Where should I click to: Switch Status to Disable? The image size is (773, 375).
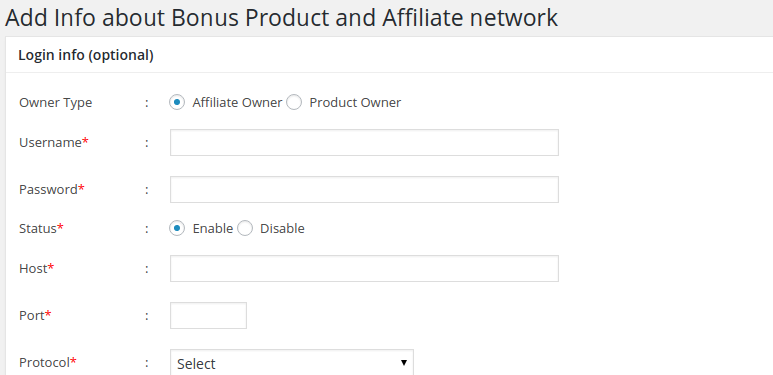click(245, 229)
